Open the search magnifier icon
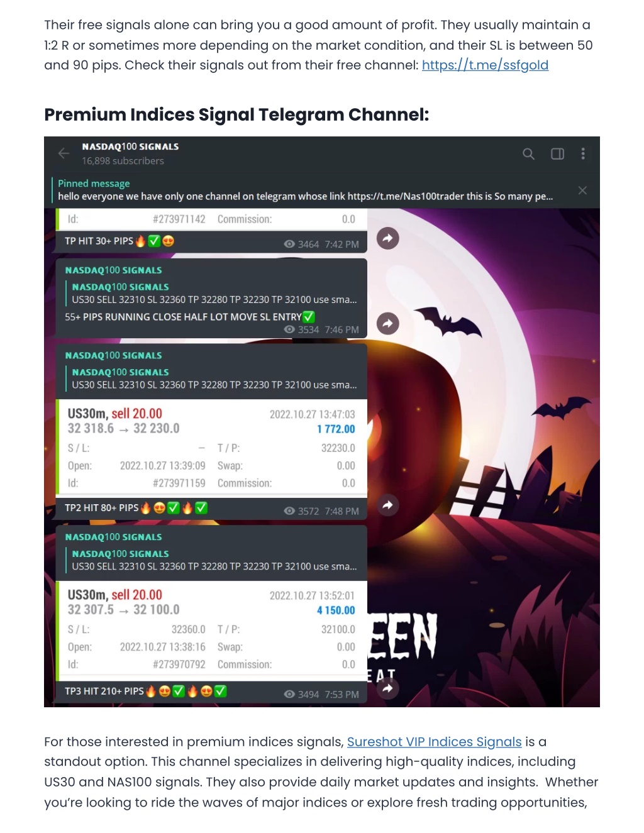The image size is (644, 833). (528, 154)
